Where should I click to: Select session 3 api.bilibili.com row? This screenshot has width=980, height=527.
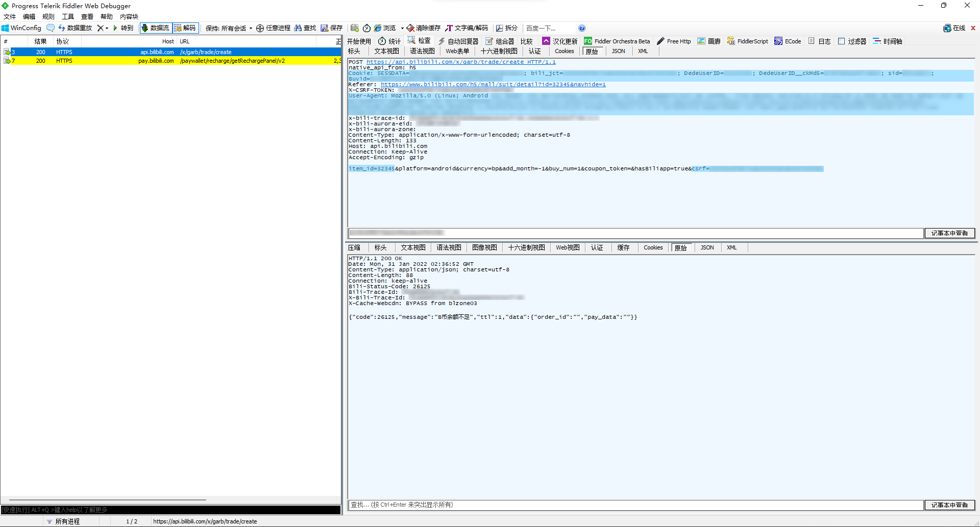[x=170, y=52]
